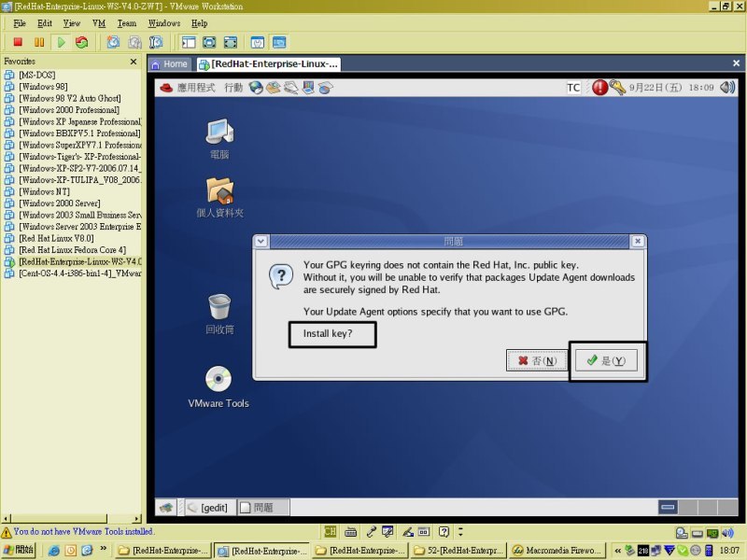This screenshot has width=747, height=560.
Task: Power off the virtual machine with the red stop icon
Action: (18, 42)
